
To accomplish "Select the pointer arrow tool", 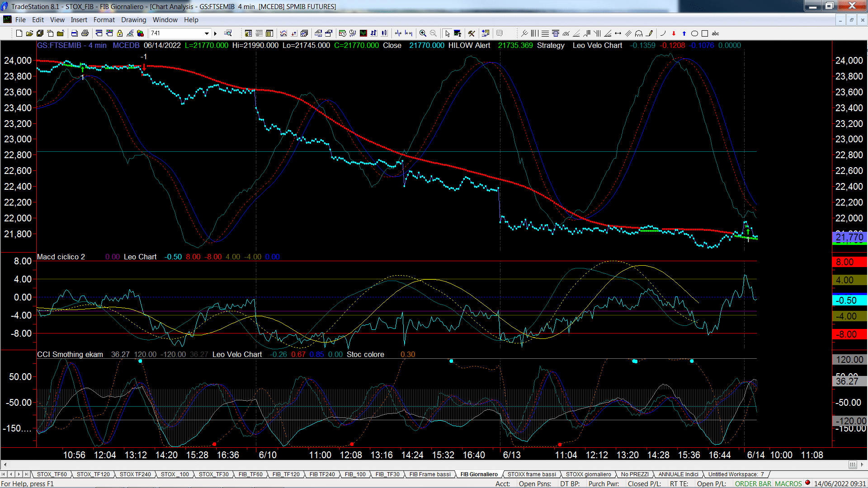I will pos(447,33).
